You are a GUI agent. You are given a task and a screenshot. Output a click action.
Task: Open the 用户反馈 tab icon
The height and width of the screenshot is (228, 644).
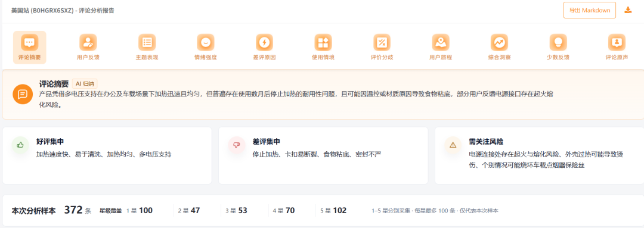88,42
